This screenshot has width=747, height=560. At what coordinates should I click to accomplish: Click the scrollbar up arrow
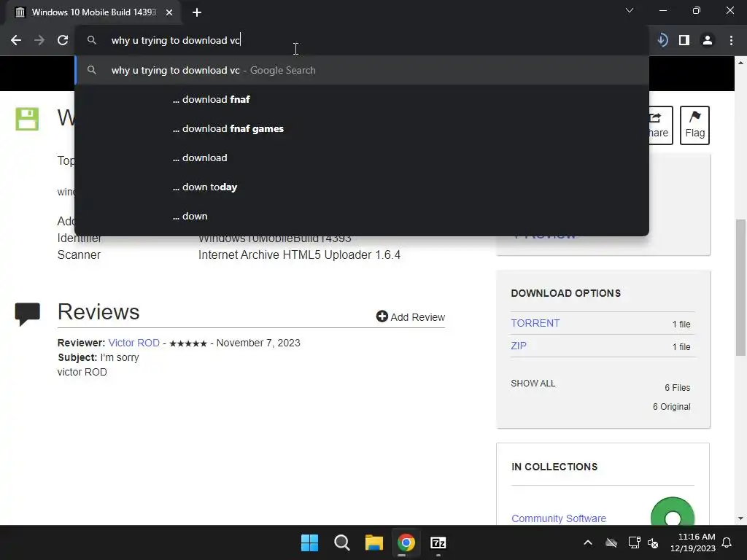pyautogui.click(x=740, y=63)
